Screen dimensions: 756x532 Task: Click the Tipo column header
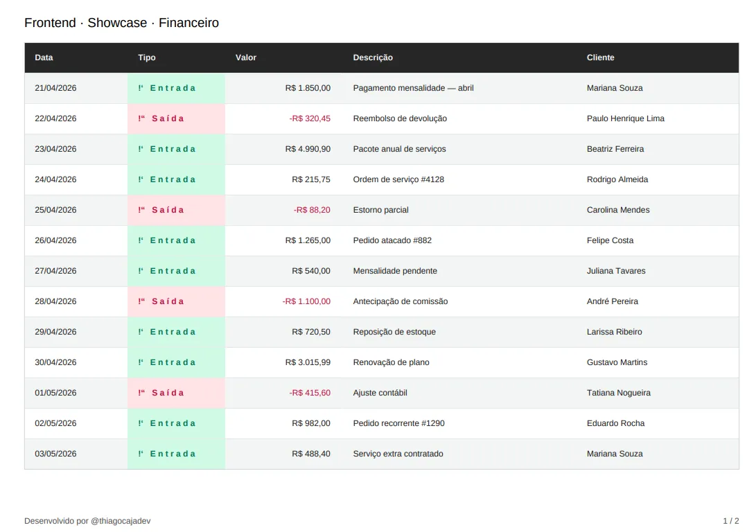(x=147, y=57)
